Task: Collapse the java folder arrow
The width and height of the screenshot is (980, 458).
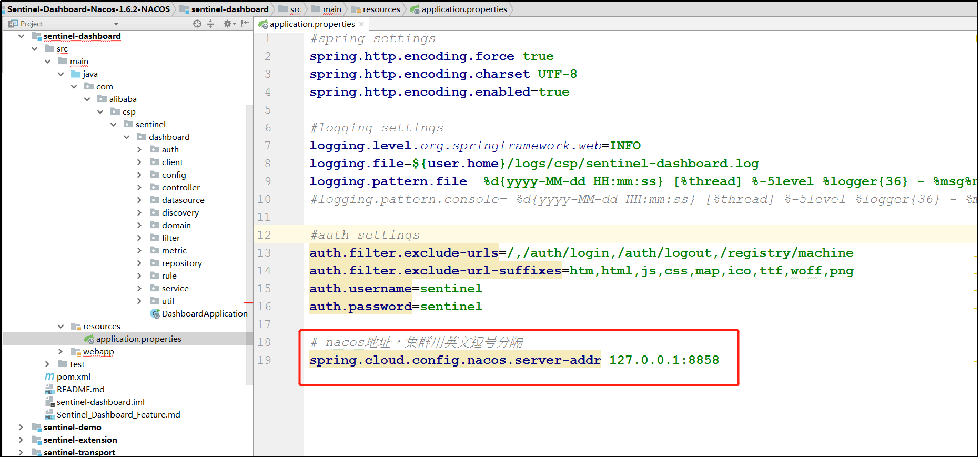Action: [60, 74]
